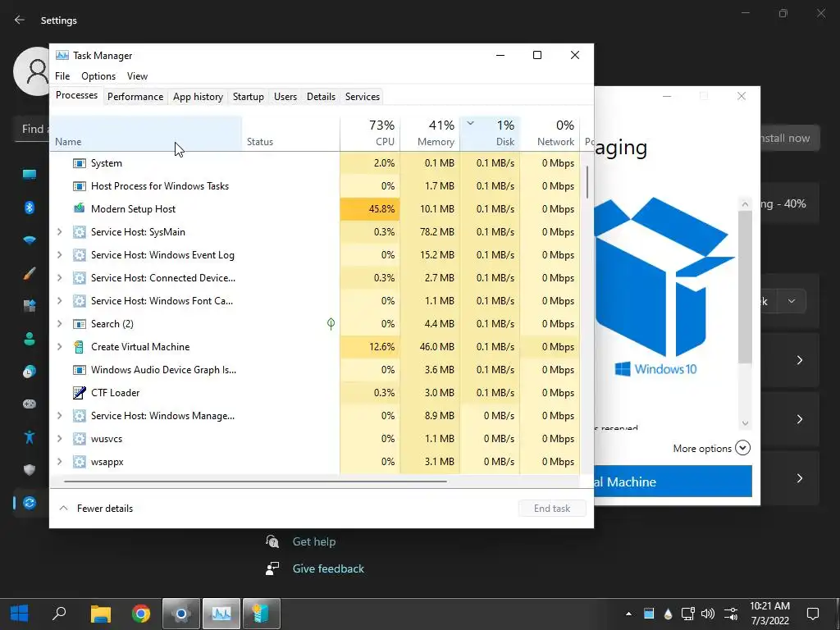The width and height of the screenshot is (840, 630).
Task: Sort processes by the CPU column
Action: 370,134
